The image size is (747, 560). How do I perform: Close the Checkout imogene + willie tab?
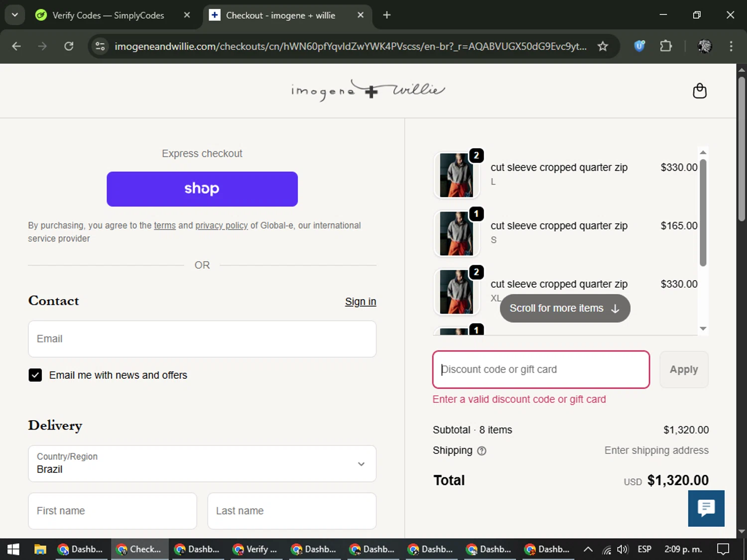361,15
